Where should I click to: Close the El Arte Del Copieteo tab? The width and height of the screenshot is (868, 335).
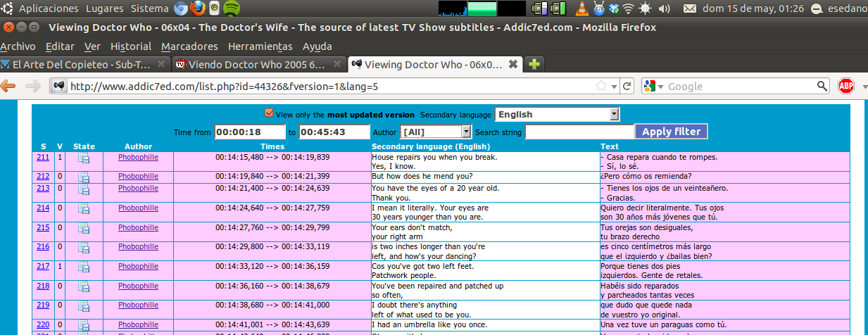(162, 64)
